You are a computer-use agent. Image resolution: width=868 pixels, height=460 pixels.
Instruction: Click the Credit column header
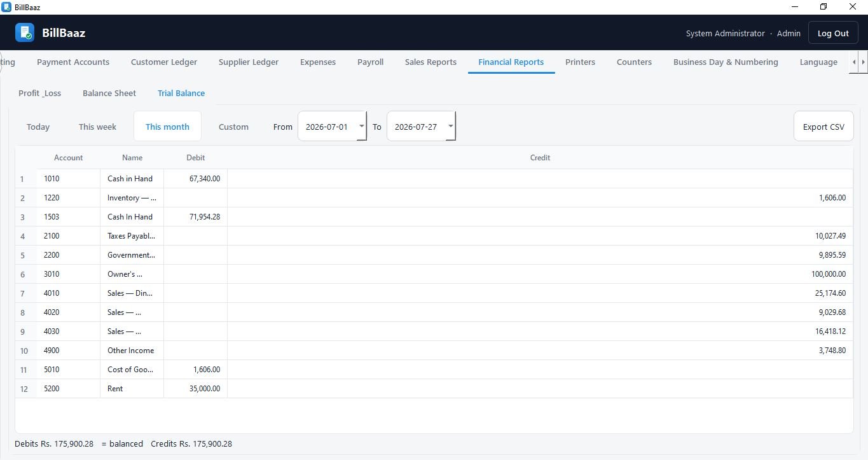coord(540,157)
